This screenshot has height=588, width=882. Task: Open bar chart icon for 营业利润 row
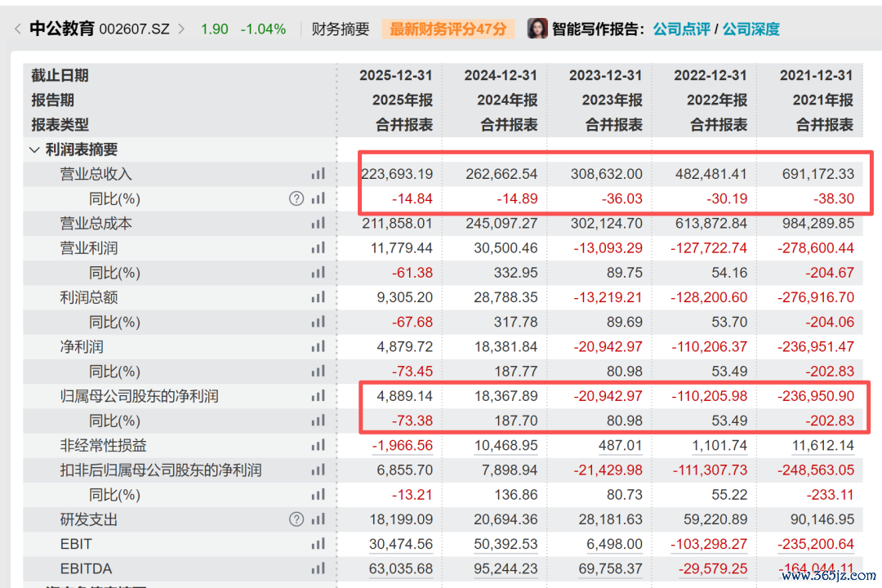coord(318,248)
